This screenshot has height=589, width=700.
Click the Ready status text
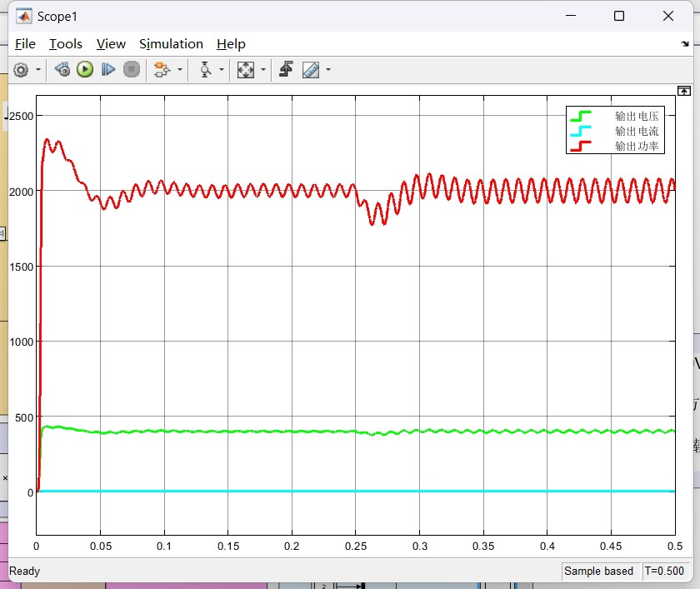coord(24,571)
